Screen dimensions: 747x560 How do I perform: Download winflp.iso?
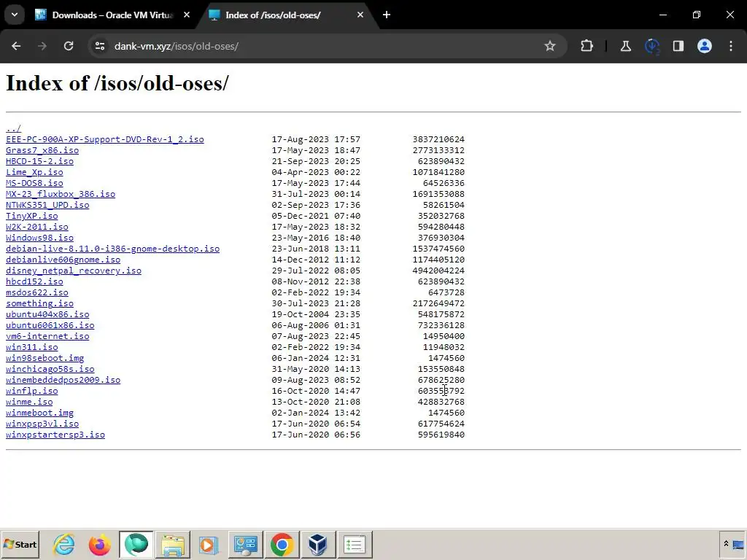[32, 392]
